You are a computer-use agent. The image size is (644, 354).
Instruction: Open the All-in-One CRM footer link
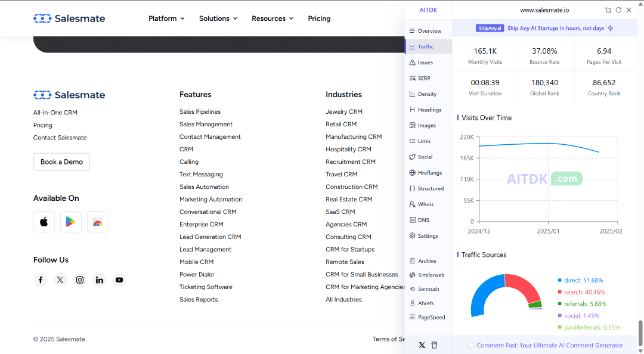pyautogui.click(x=55, y=113)
